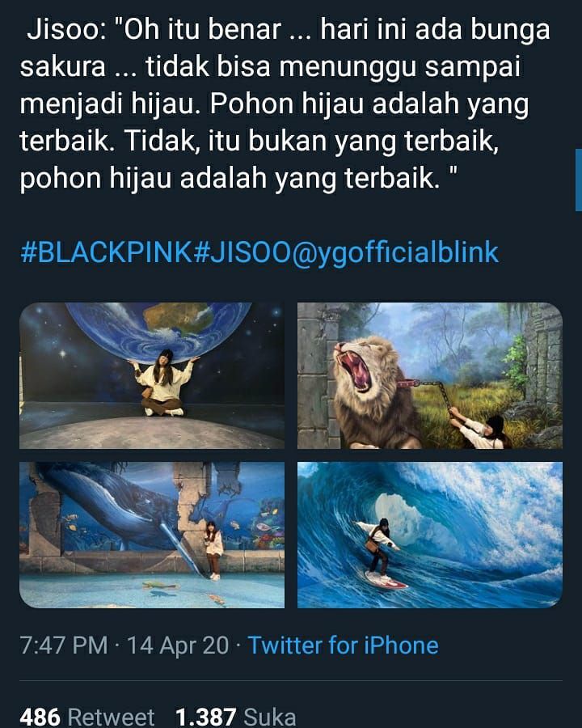Image resolution: width=582 pixels, height=728 pixels.
Task: Open the #JISOO hashtag link
Action: [242, 252]
